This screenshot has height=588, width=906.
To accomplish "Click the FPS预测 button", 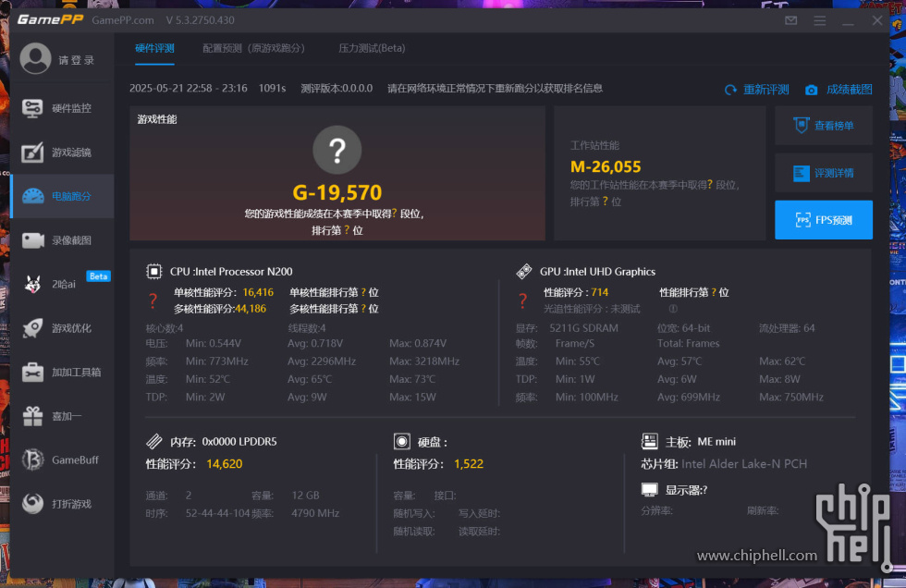I will (824, 220).
